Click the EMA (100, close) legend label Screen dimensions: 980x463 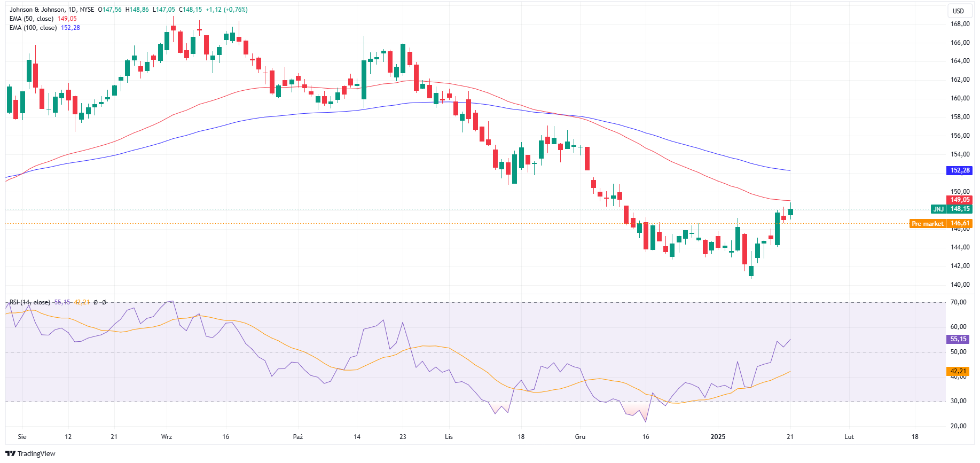coord(33,28)
